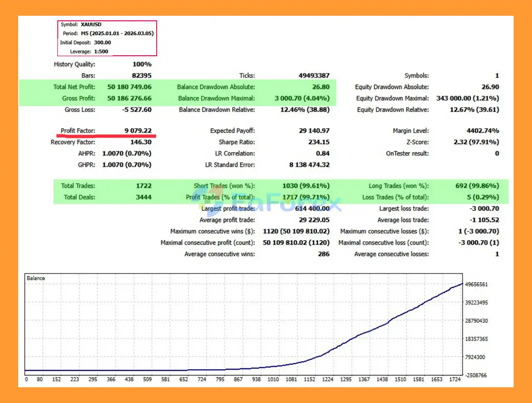Click the EaForex watermark logo

click(270, 202)
